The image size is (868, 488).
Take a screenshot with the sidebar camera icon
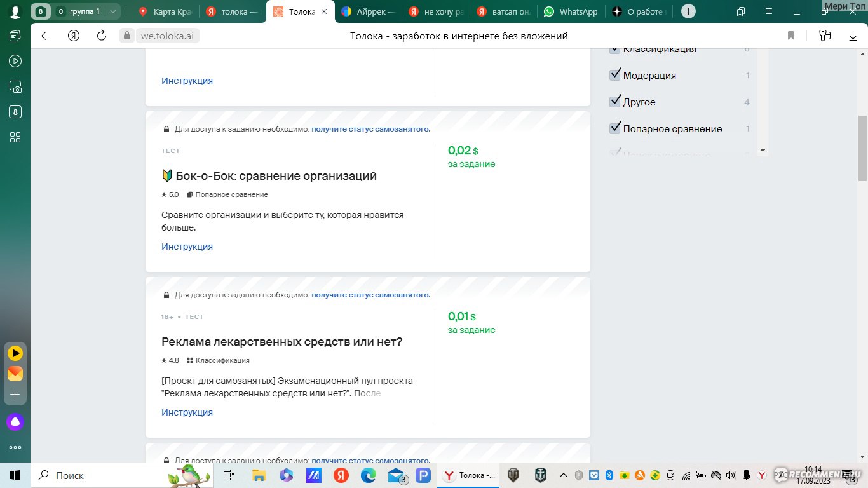click(x=15, y=87)
